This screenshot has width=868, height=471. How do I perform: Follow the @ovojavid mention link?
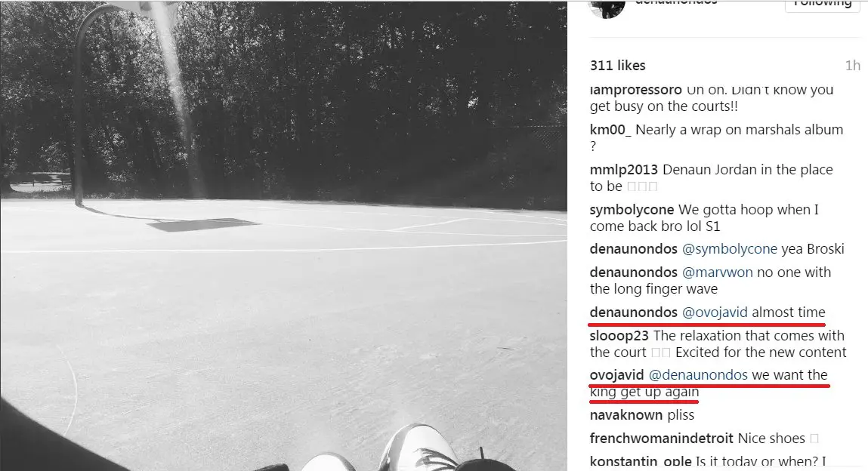pos(714,312)
